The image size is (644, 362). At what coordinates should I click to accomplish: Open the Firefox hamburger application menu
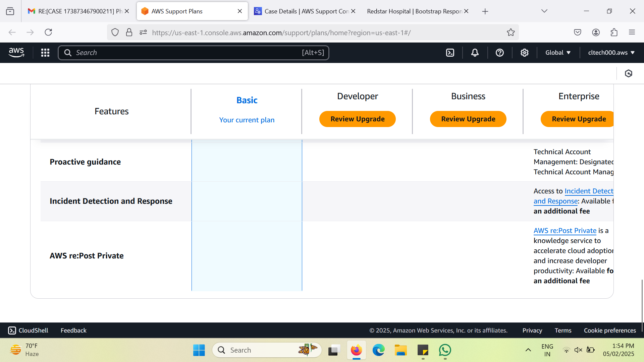pyautogui.click(x=632, y=32)
